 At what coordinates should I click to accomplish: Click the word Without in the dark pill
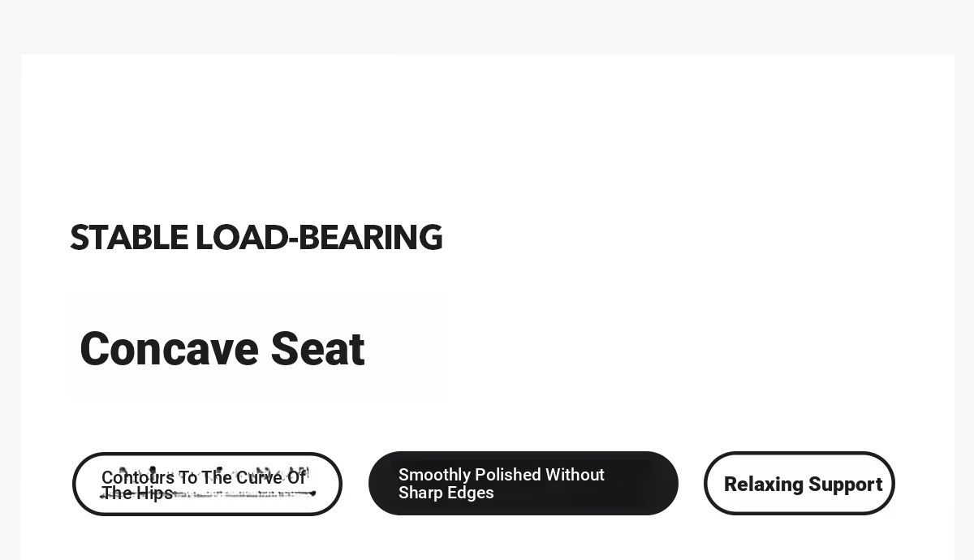(575, 475)
